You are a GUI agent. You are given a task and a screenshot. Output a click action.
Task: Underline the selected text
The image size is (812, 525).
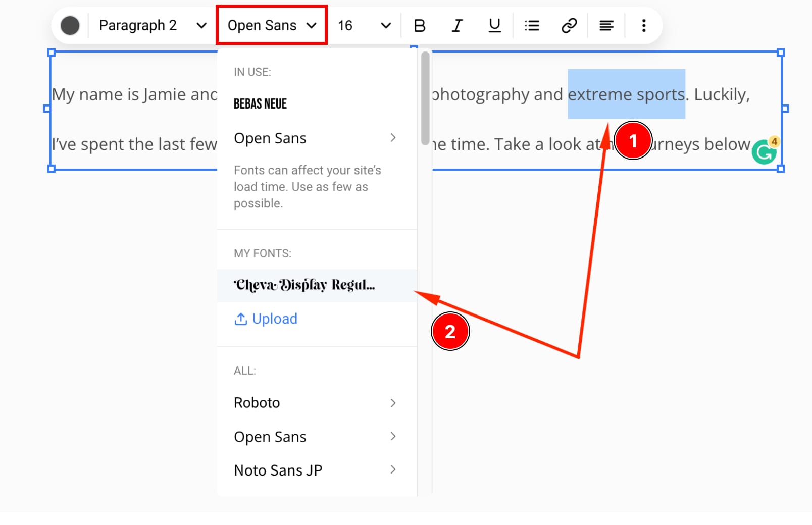tap(493, 25)
